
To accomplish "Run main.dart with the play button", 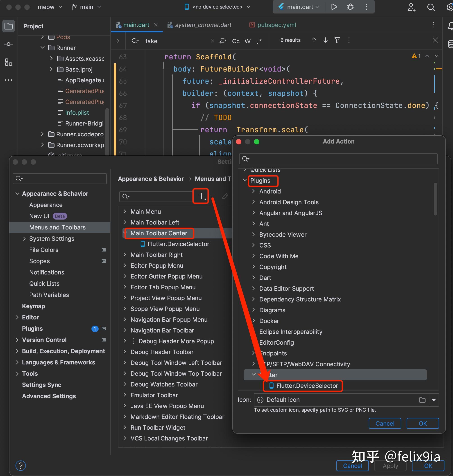I will point(334,7).
